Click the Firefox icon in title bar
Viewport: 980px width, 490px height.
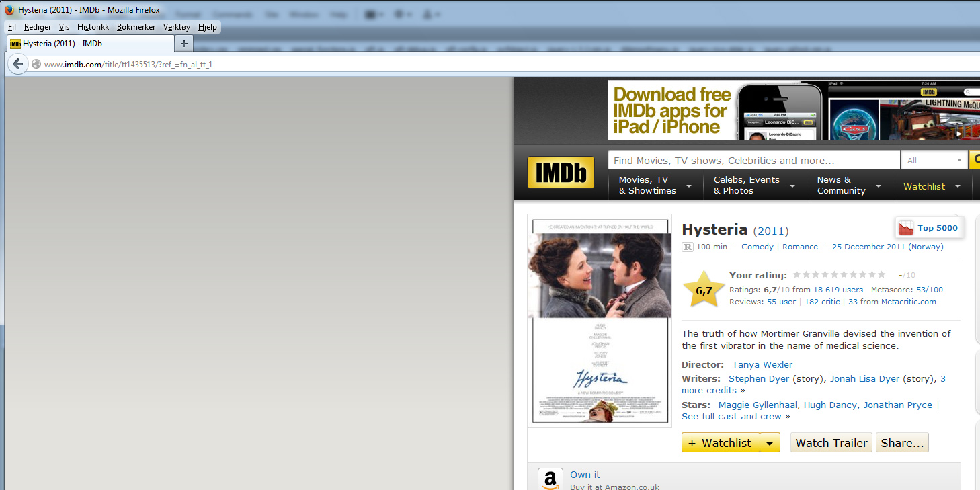coord(9,10)
